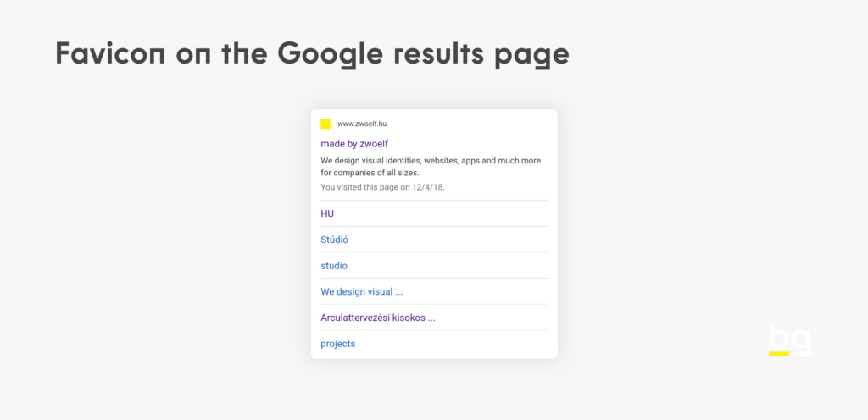Screen dimensions: 868x420
Task: Click the 12/4/18 visit date
Action: [x=427, y=187]
